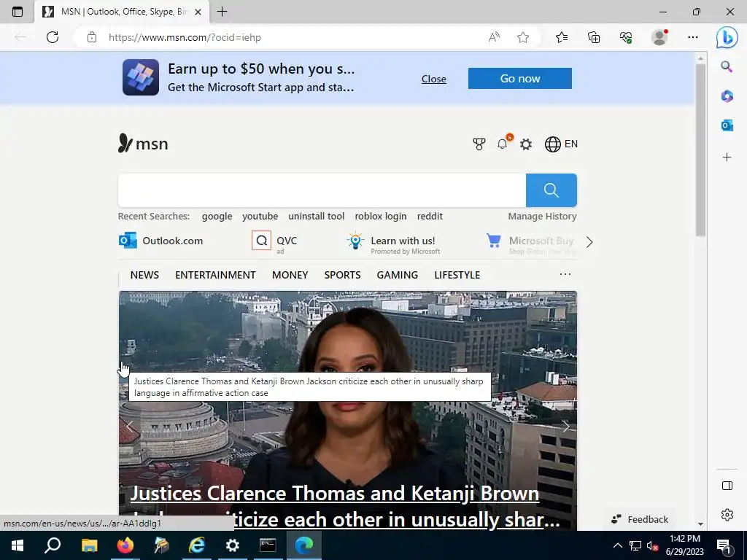Click the Microsoft Start app ad icon
The height and width of the screenshot is (560, 747).
pos(141,77)
